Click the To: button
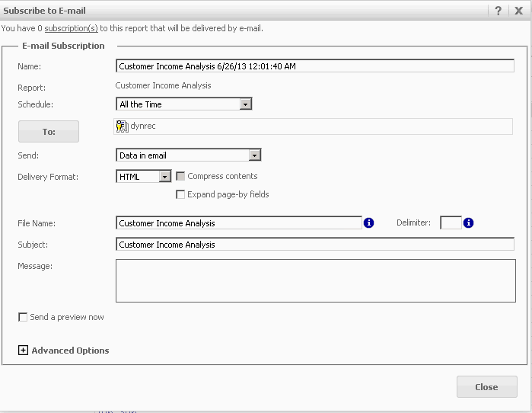532x413 pixels. coord(49,131)
